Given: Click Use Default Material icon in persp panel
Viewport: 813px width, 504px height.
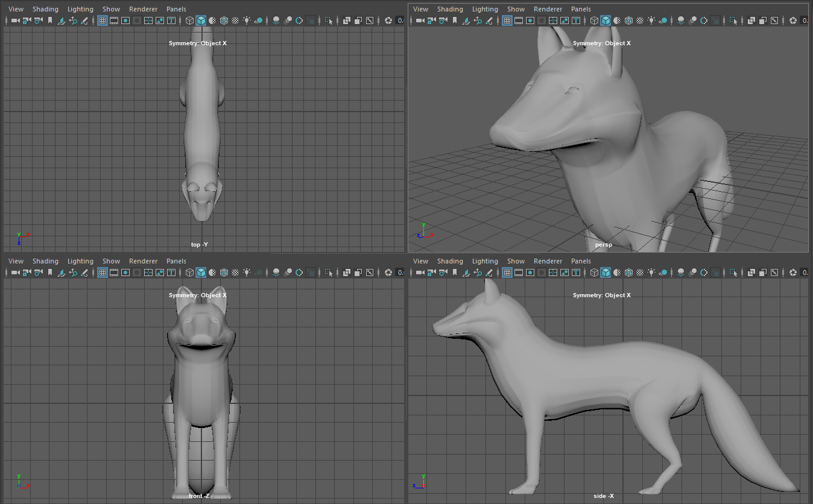Looking at the screenshot, I should click(617, 20).
